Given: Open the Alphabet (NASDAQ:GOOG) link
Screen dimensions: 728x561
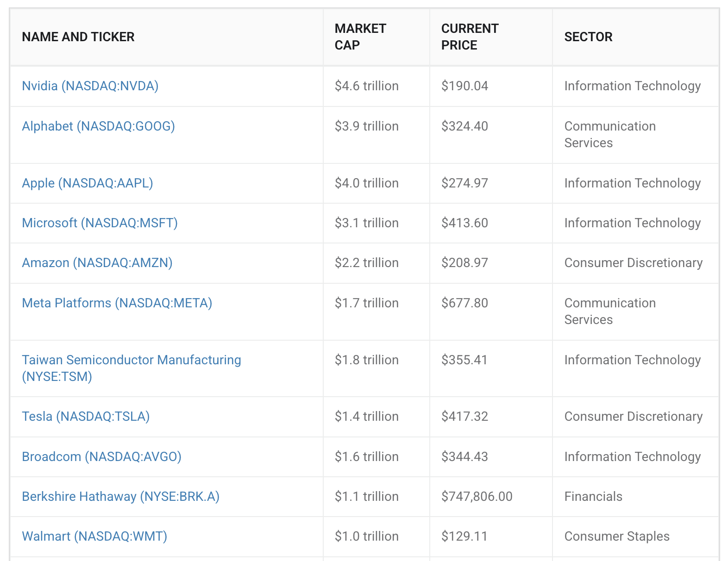Looking at the screenshot, I should tap(99, 126).
